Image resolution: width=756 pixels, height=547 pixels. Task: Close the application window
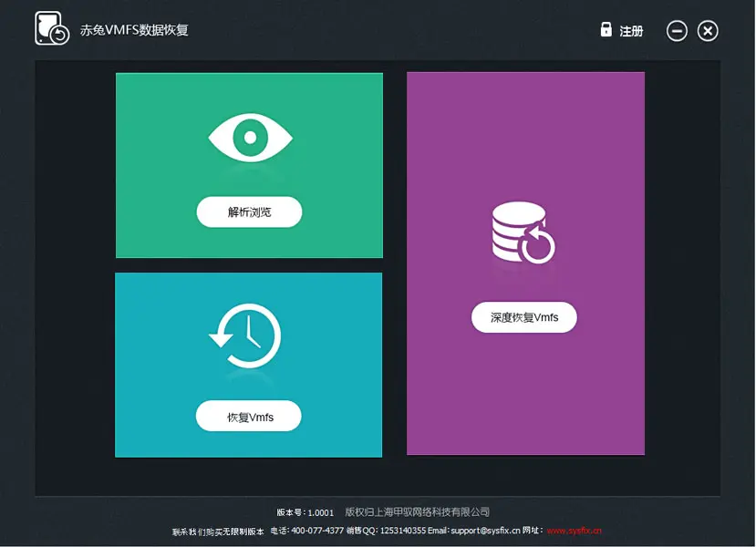tap(707, 30)
